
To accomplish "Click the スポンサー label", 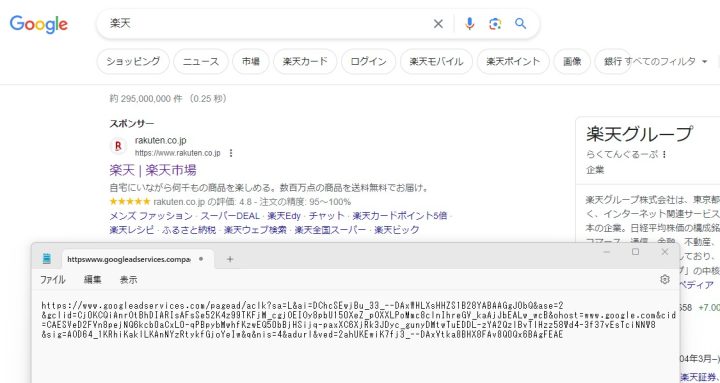I will 132,124.
